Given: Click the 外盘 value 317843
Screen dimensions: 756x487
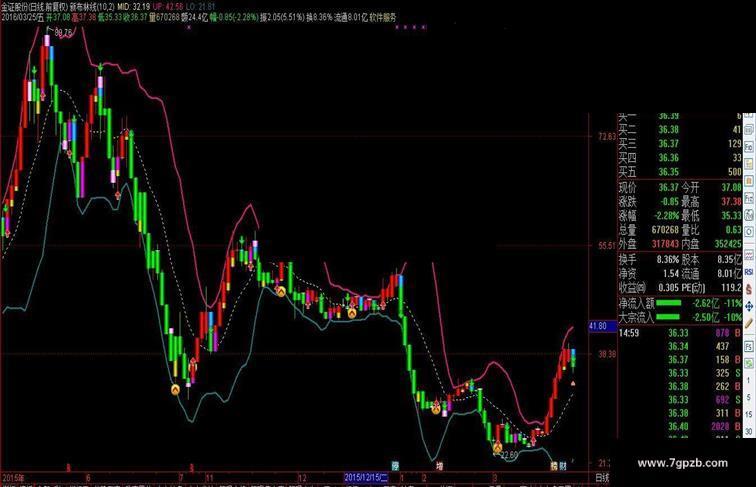Looking at the screenshot, I should pos(665,244).
